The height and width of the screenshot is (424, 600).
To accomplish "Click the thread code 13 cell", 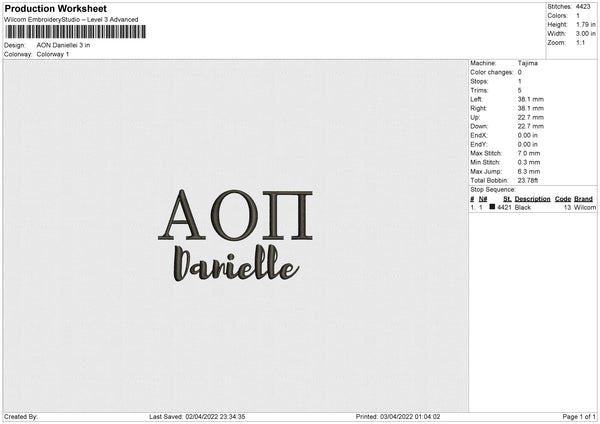I will tap(567, 207).
